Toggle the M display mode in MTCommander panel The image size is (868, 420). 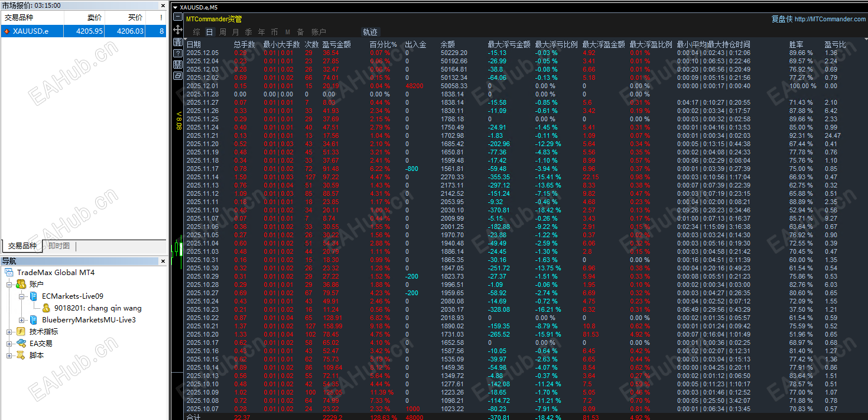(x=288, y=31)
